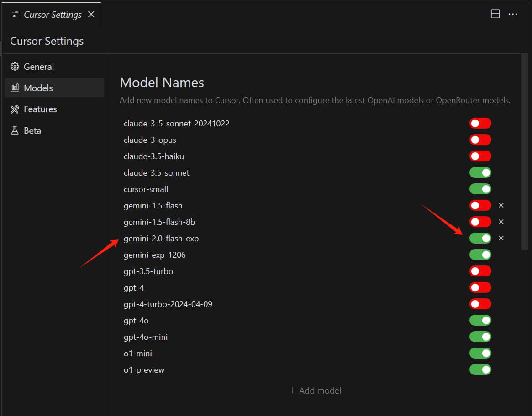
Task: Click the split editor layout icon
Action: tap(495, 14)
